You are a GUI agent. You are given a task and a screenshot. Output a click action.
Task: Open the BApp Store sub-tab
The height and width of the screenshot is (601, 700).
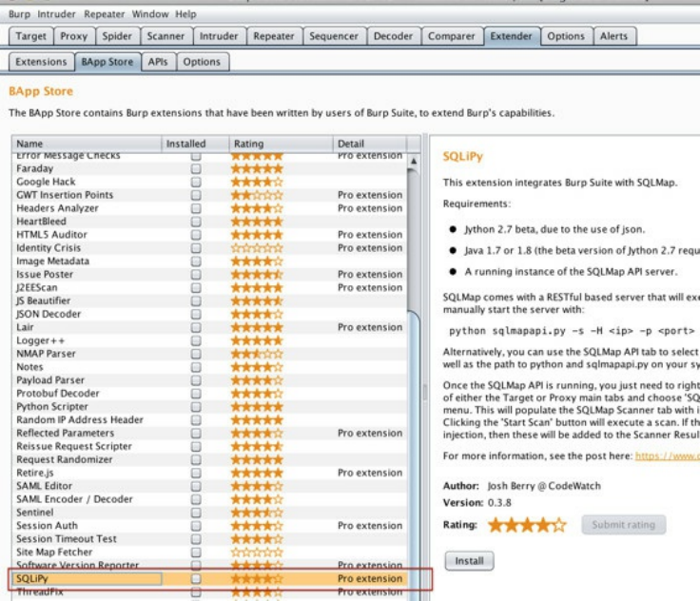coord(107,62)
